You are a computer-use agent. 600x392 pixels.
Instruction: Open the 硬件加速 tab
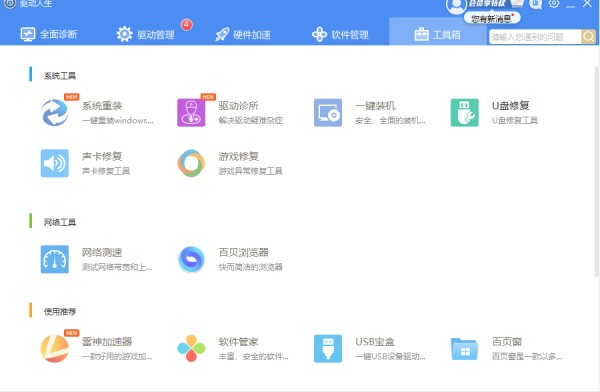pyautogui.click(x=243, y=34)
